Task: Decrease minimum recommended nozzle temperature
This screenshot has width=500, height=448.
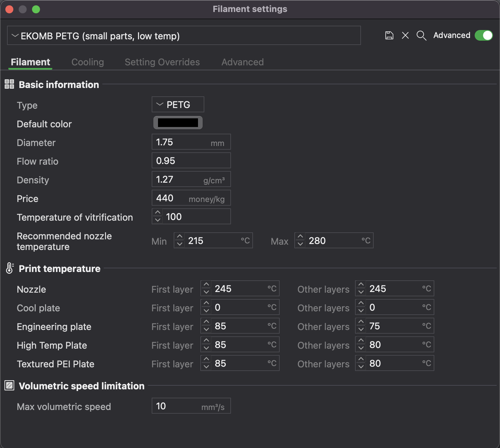Action: click(180, 244)
